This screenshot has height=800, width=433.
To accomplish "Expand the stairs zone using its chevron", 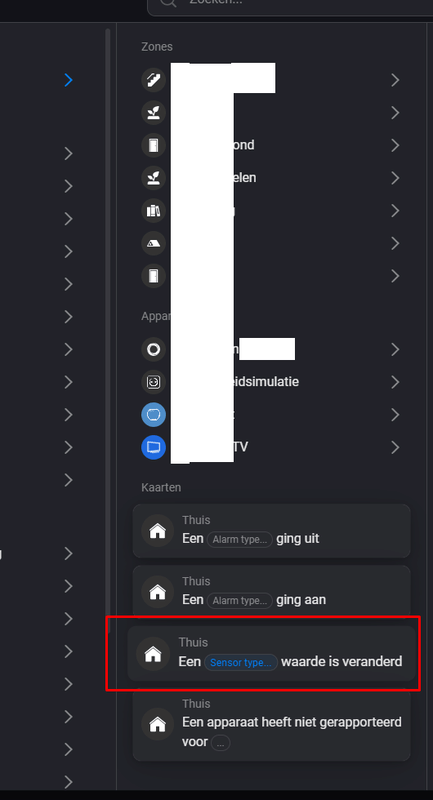I will (395, 80).
